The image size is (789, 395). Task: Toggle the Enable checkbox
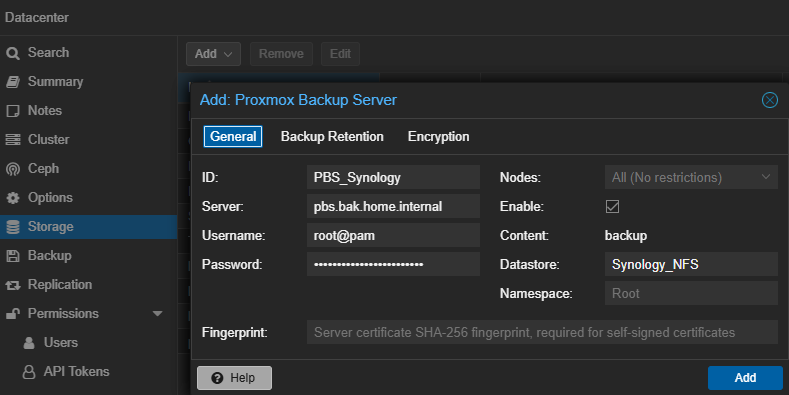point(612,207)
